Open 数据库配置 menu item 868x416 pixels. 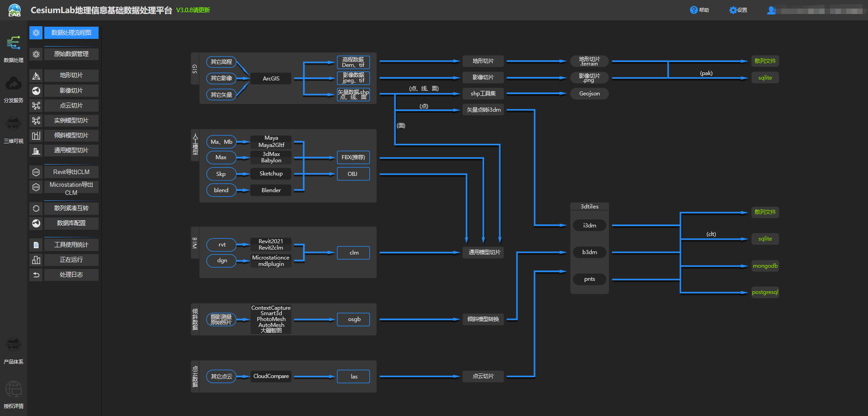(71, 223)
